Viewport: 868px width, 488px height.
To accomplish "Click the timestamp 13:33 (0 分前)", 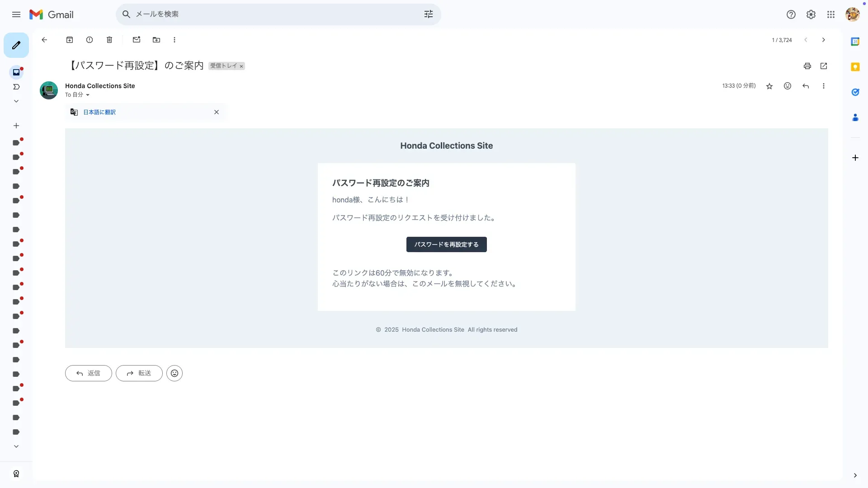I will 739,86.
